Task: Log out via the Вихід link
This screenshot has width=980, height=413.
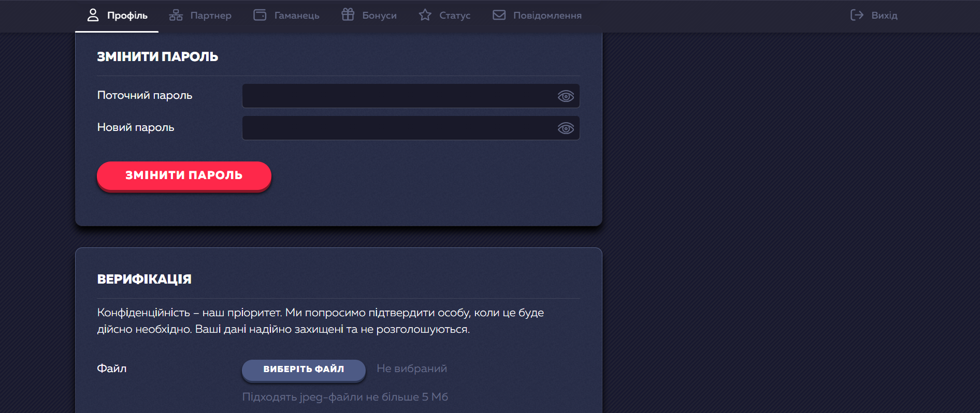Action: (874, 16)
